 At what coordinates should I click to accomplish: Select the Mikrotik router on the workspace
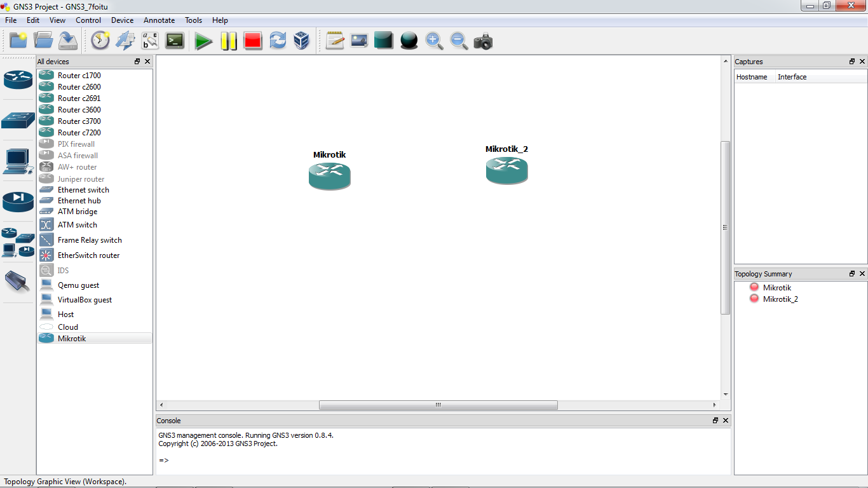point(330,176)
